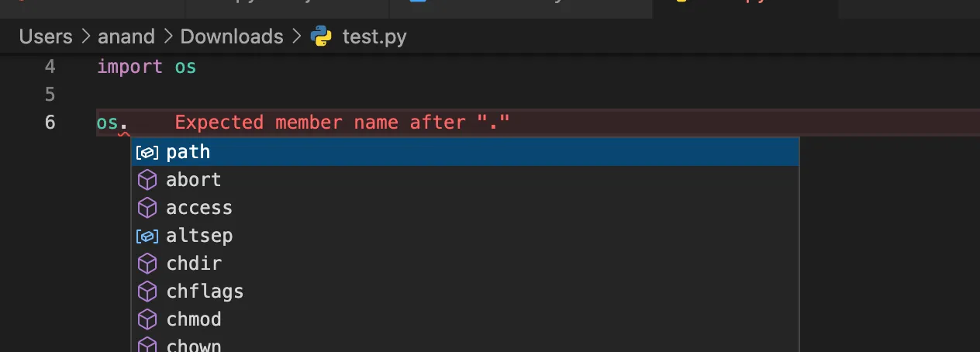Place cursor on os. with red squiggle
Screen dimensions: 980x352
click(112, 123)
